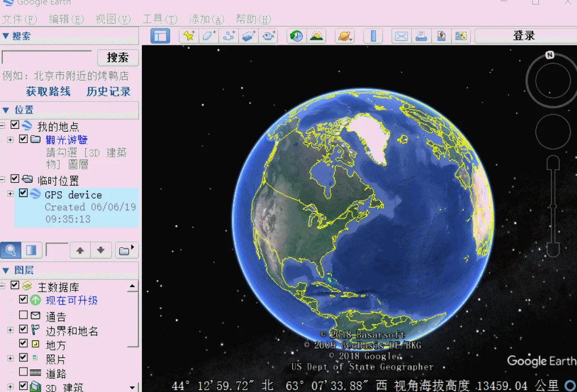The image size is (577, 392).
Task: Select the add path tool
Action: (229, 36)
